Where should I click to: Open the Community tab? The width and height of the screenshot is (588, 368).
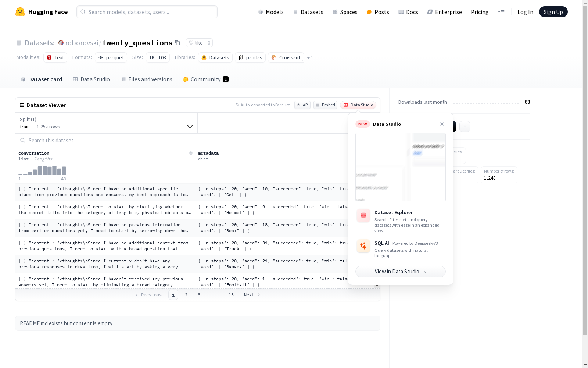pyautogui.click(x=205, y=79)
